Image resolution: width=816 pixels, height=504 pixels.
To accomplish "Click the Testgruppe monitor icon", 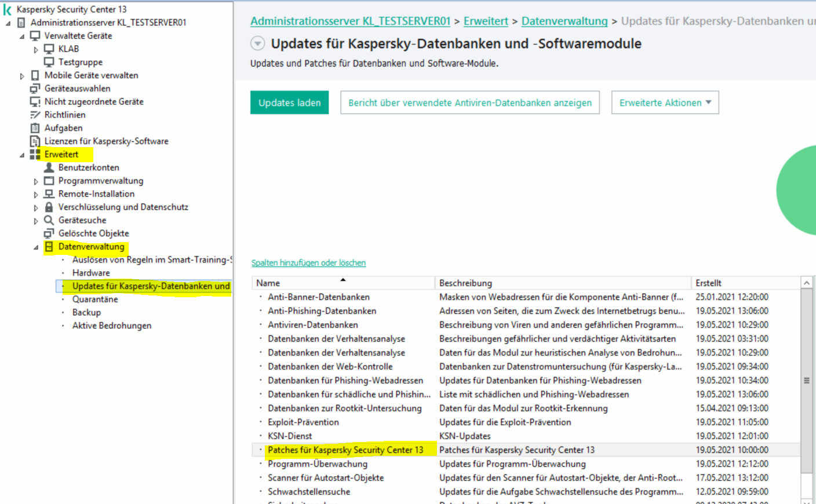I will [49, 62].
